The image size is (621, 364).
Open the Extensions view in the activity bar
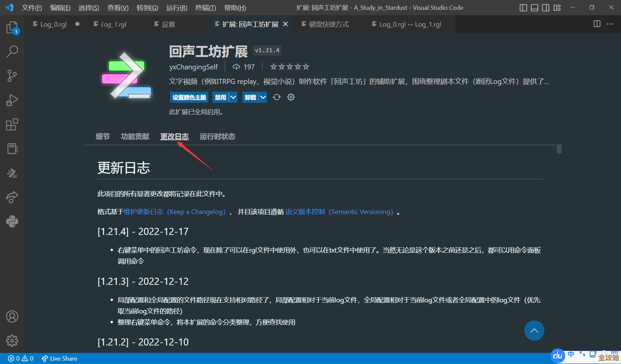coord(12,124)
